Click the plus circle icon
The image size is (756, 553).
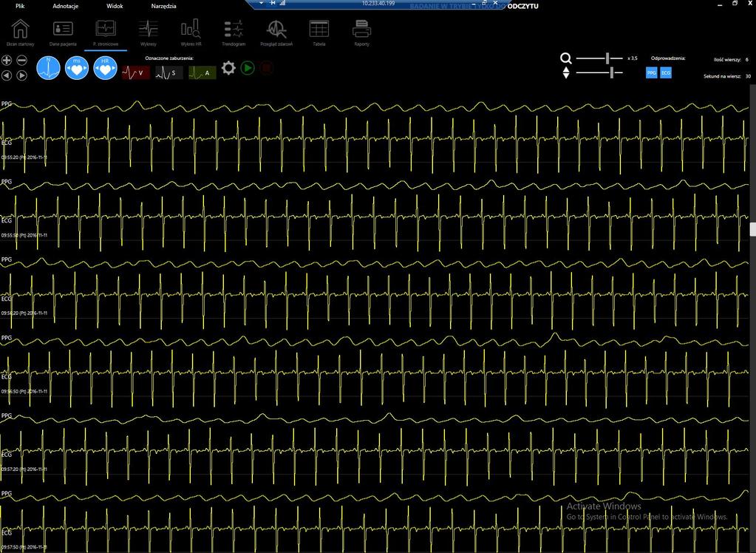click(7, 61)
